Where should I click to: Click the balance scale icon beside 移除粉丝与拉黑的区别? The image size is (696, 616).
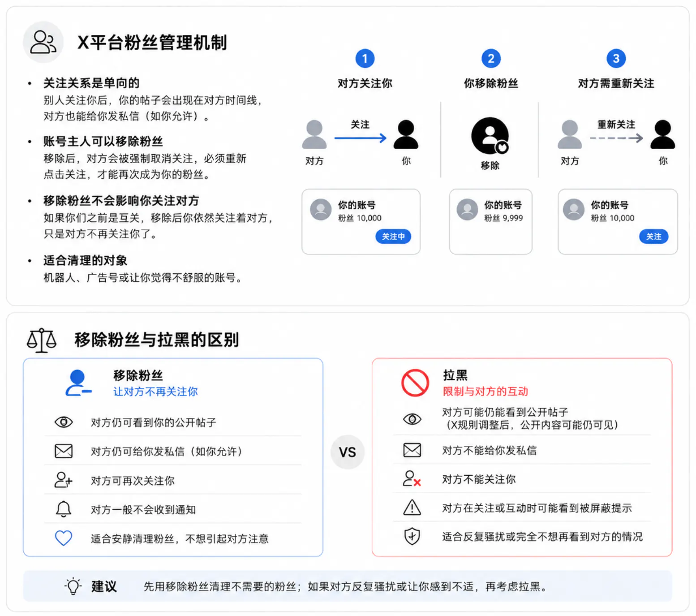pos(42,340)
